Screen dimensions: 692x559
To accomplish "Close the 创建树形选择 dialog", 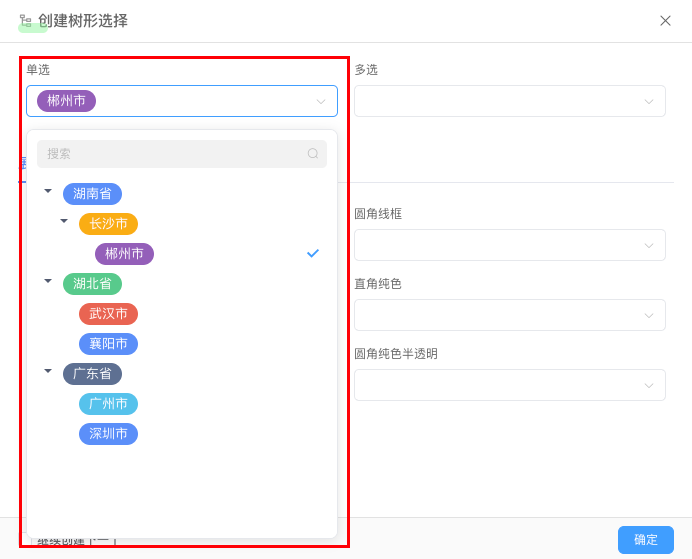I will point(665,21).
